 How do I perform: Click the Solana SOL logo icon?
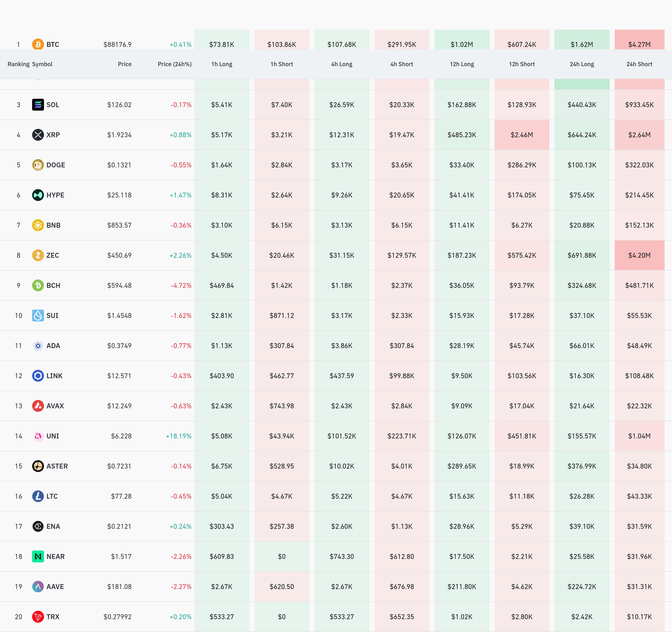(x=38, y=105)
